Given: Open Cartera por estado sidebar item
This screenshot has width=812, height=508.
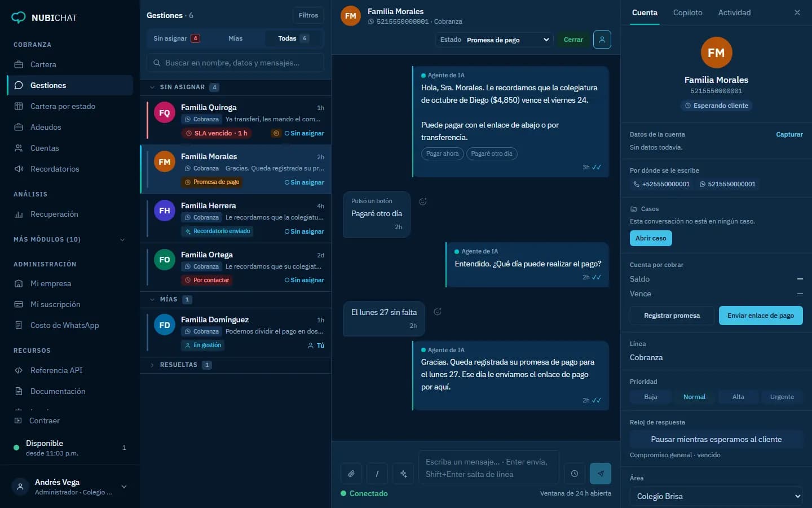Looking at the screenshot, I should tap(70, 106).
